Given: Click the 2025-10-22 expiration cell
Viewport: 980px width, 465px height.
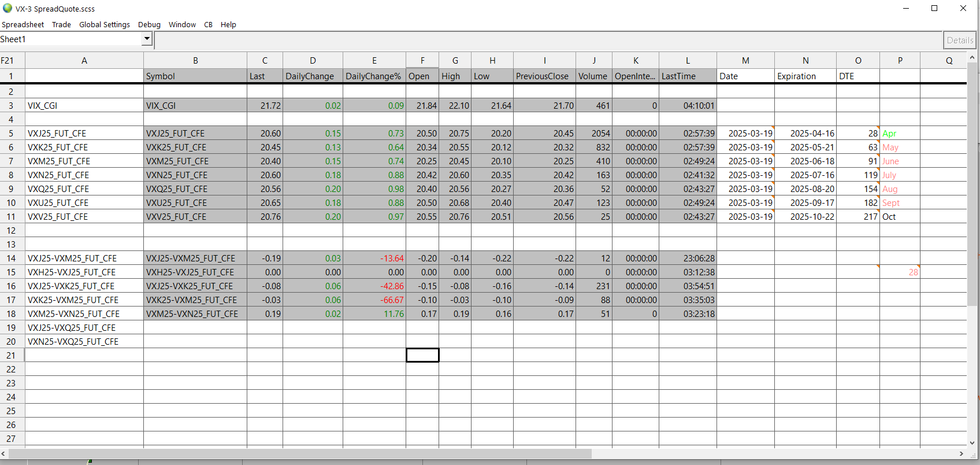Looking at the screenshot, I should point(805,216).
